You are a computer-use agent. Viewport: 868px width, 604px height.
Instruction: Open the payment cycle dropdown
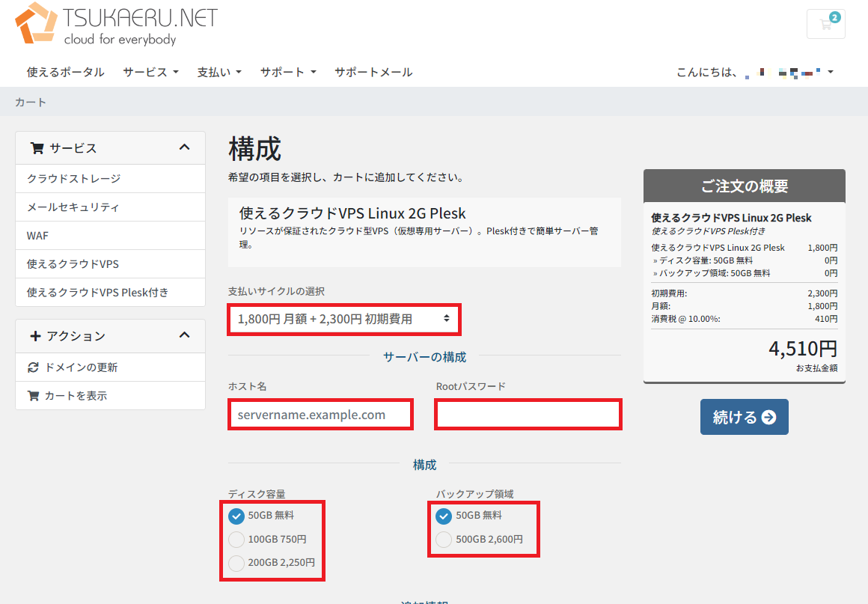[343, 319]
